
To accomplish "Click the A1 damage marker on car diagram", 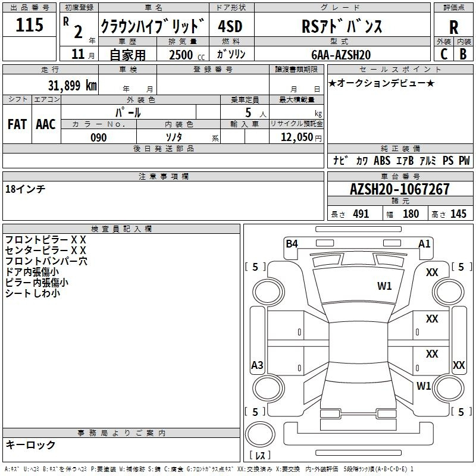I will point(424,243).
